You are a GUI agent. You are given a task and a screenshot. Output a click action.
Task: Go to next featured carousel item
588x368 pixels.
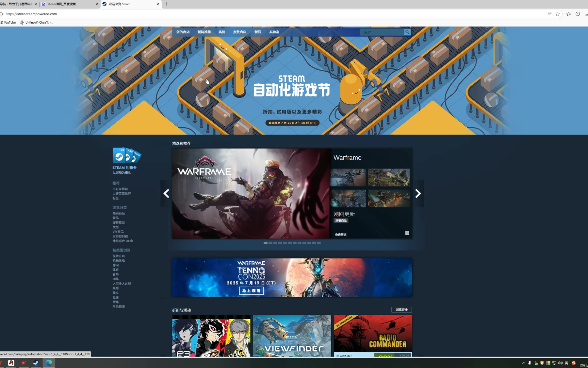(x=418, y=194)
